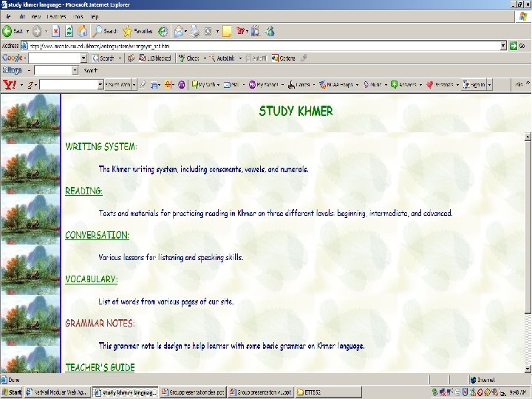Image resolution: width=532 pixels, height=399 pixels.
Task: Run the Google toolbar spell Check
Action: coord(189,58)
